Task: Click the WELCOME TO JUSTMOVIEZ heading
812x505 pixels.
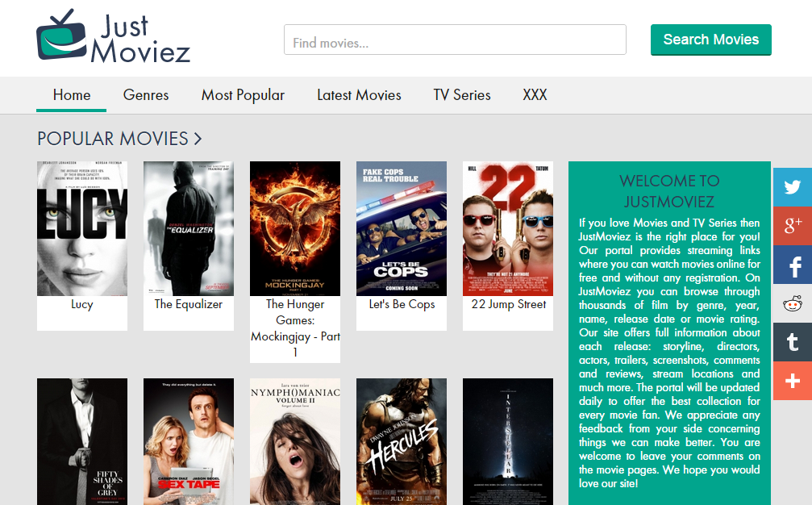Action: (x=669, y=191)
